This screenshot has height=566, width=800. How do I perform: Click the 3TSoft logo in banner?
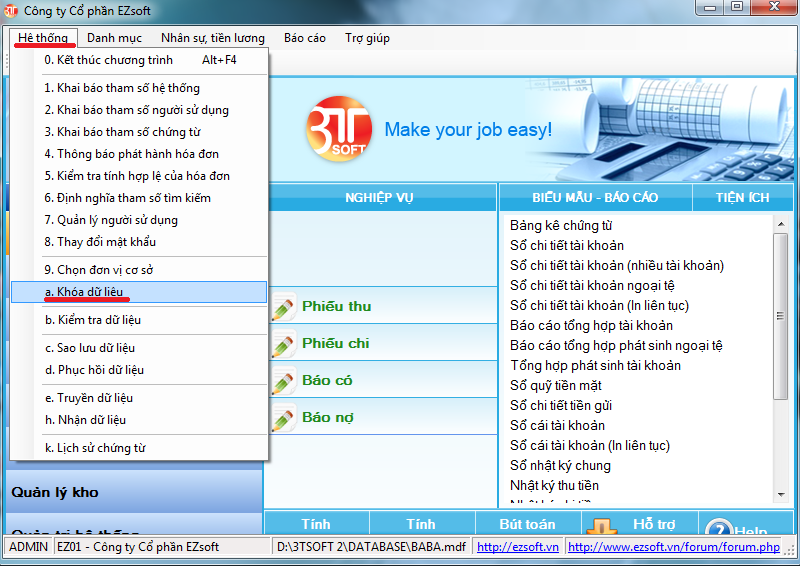(x=334, y=130)
